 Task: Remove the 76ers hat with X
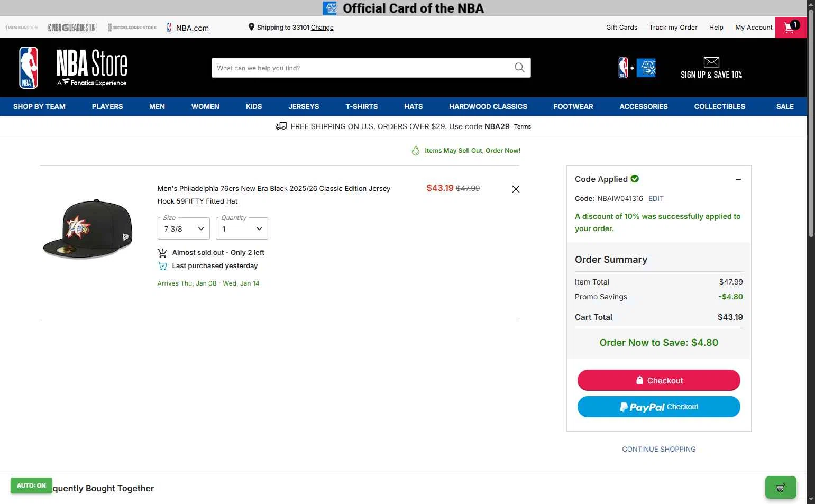516,189
